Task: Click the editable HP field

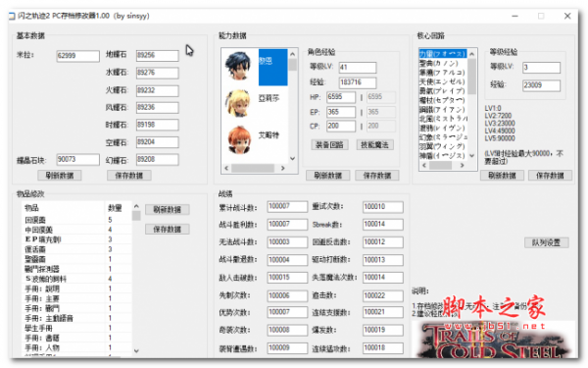Action: tap(341, 97)
